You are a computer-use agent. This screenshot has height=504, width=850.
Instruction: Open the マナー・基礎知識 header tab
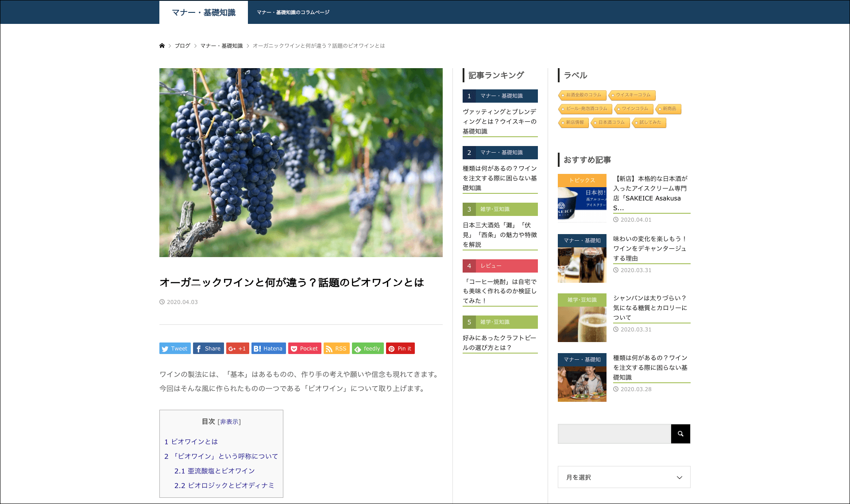(204, 12)
